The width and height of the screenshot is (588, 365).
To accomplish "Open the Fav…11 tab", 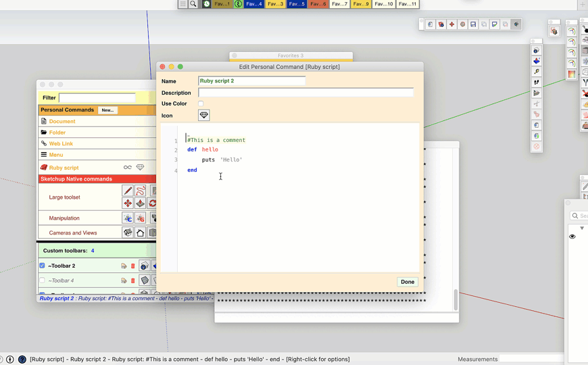I will [408, 4].
